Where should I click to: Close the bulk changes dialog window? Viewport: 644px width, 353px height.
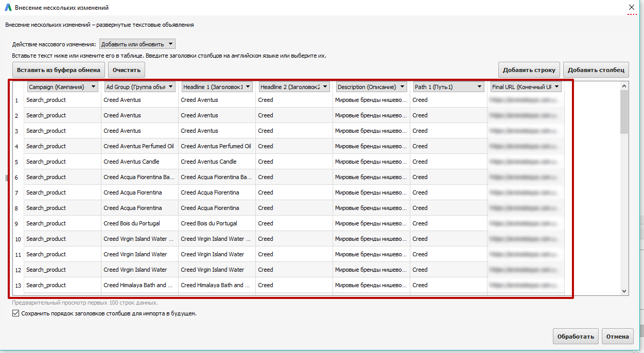click(632, 8)
